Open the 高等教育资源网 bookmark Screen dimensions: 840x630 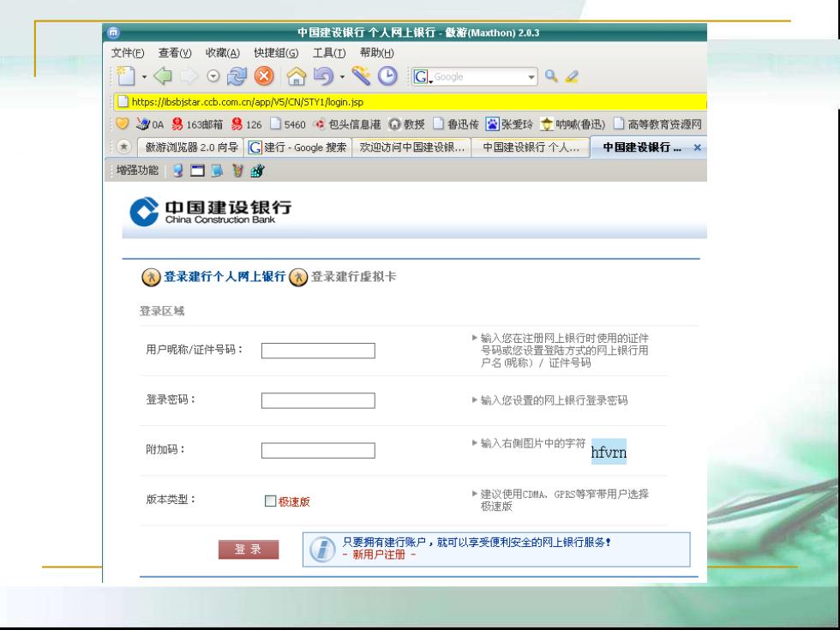(658, 124)
